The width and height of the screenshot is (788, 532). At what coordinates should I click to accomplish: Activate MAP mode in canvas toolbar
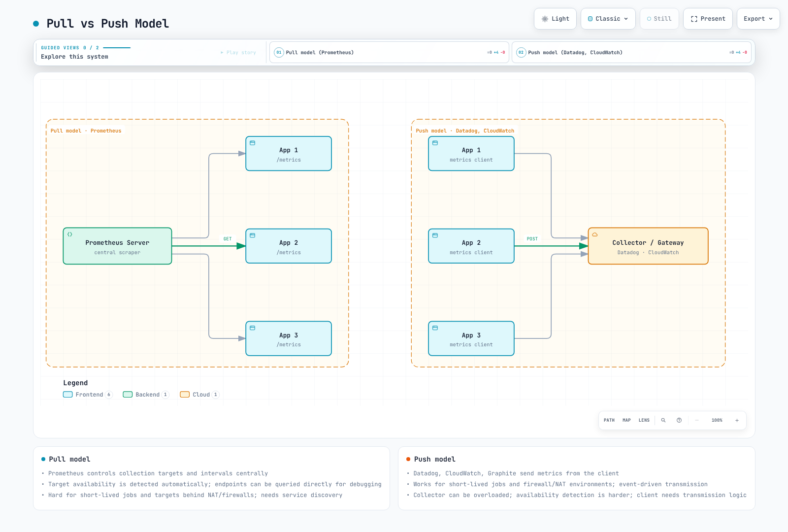[x=626, y=420]
